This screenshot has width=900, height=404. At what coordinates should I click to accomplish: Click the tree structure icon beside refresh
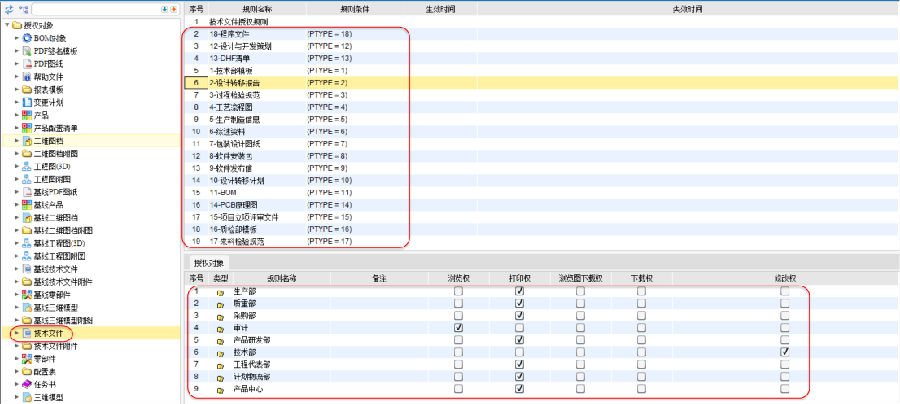tap(23, 9)
